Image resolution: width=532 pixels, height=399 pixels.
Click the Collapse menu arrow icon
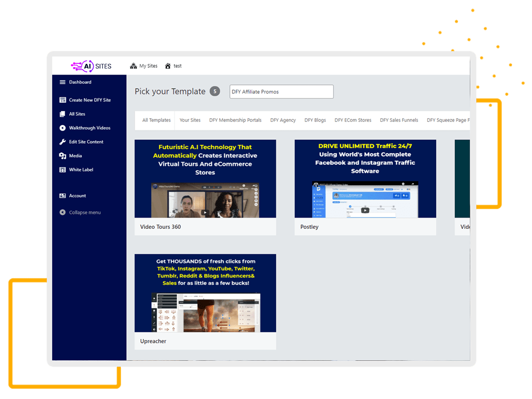coord(62,212)
